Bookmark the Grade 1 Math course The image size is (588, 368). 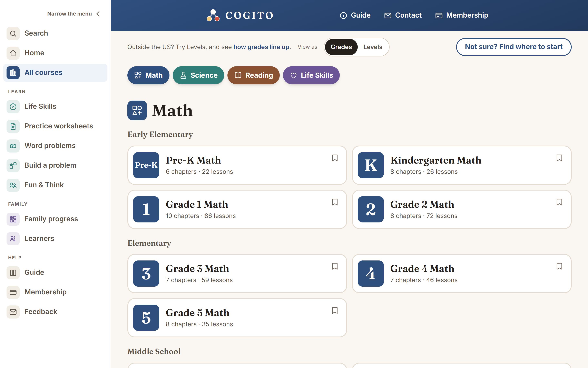pos(335,202)
